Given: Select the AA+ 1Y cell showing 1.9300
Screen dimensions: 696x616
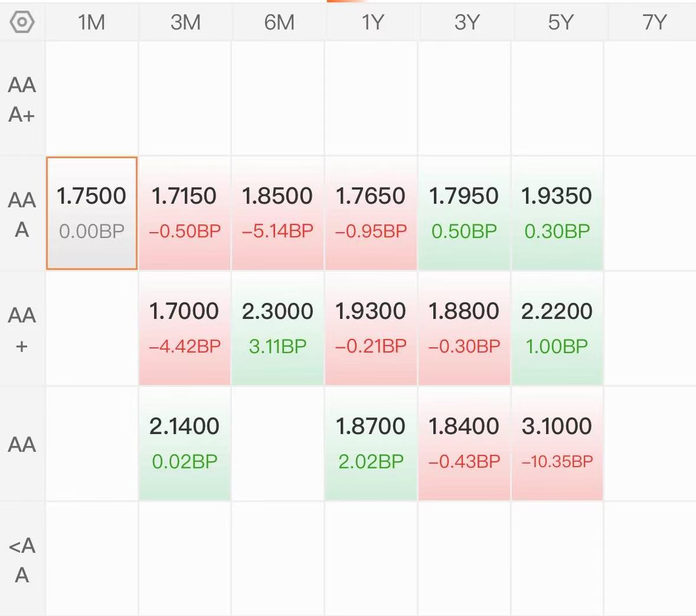Looking at the screenshot, I should point(371,328).
